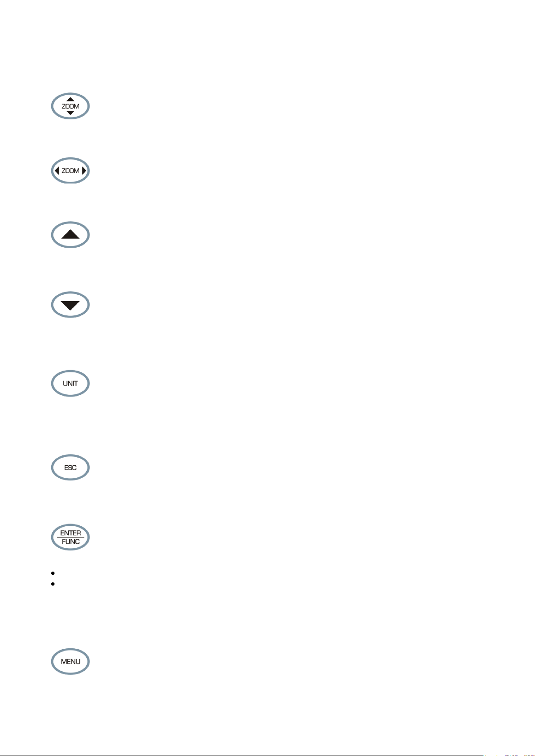
Task: Click the second bullet point under ENTER/FUNC
Action: pos(53,584)
